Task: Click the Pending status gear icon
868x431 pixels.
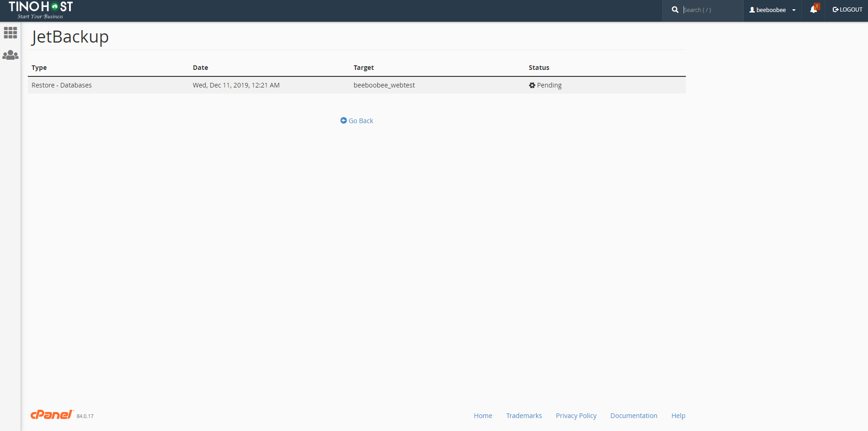Action: (532, 85)
